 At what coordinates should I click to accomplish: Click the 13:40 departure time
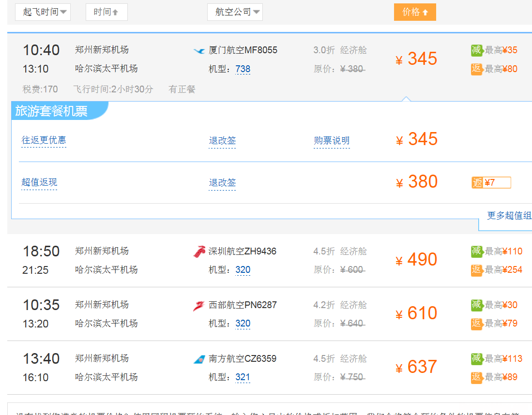pyautogui.click(x=41, y=358)
